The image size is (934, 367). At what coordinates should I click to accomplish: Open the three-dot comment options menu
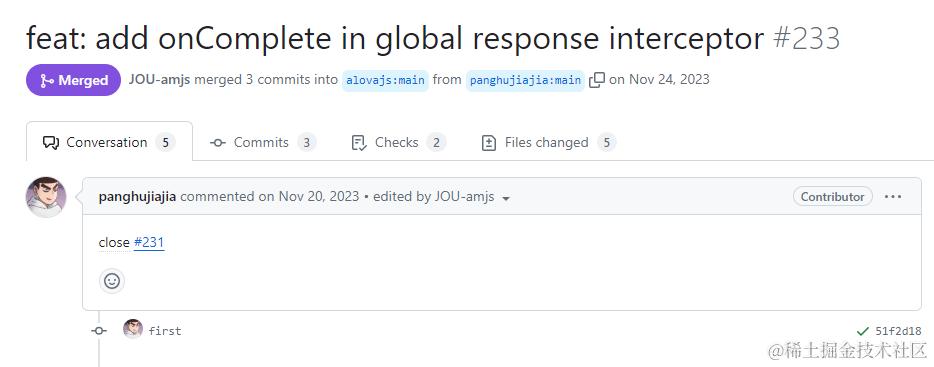[893, 197]
